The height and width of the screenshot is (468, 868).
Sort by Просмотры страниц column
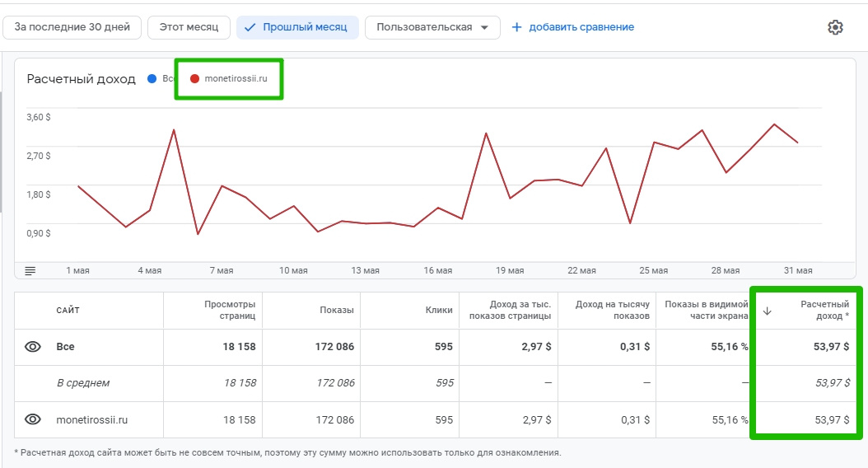230,310
